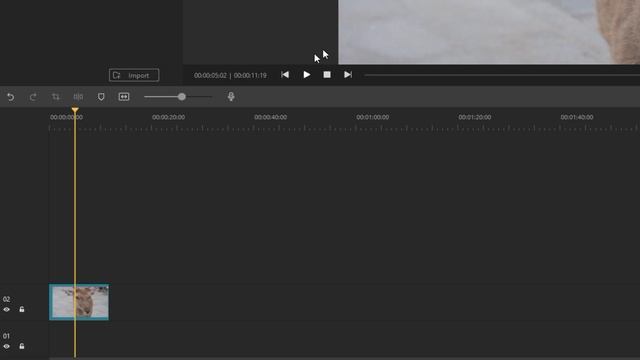Click the video preview image
The width and height of the screenshot is (640, 360).
click(489, 32)
